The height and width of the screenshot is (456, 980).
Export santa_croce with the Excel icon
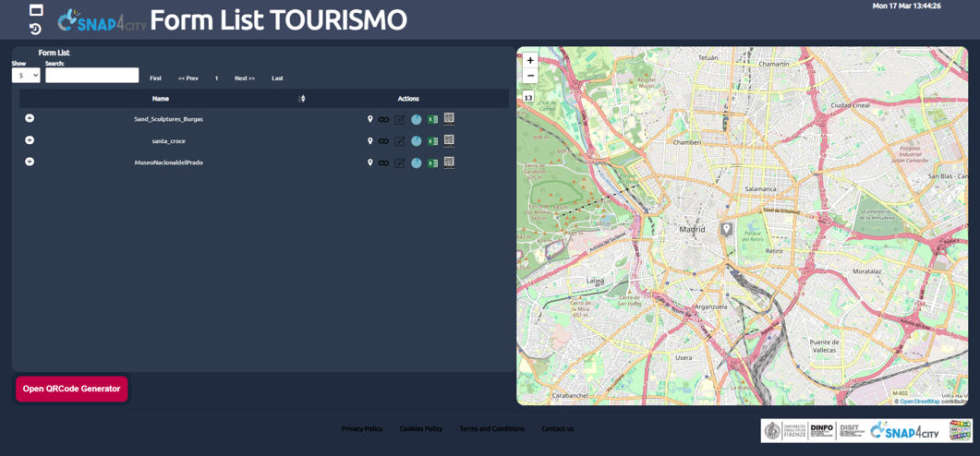click(x=432, y=141)
